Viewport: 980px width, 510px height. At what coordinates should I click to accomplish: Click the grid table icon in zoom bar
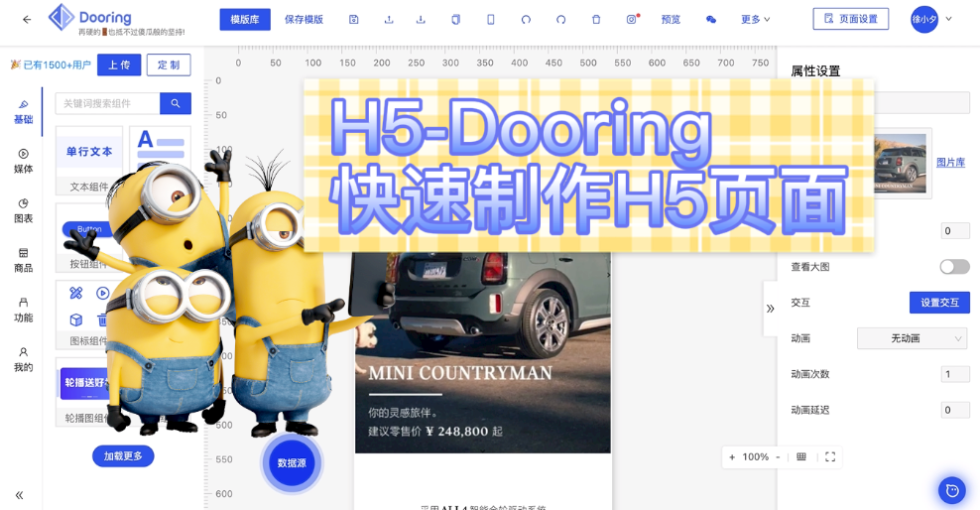[801, 456]
